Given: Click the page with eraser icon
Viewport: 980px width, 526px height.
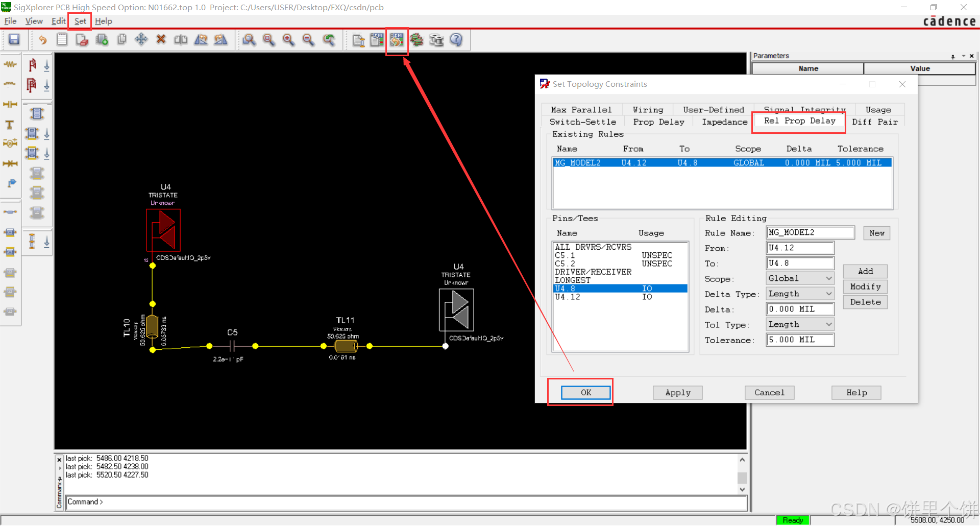Looking at the screenshot, I should pyautogui.click(x=82, y=40).
